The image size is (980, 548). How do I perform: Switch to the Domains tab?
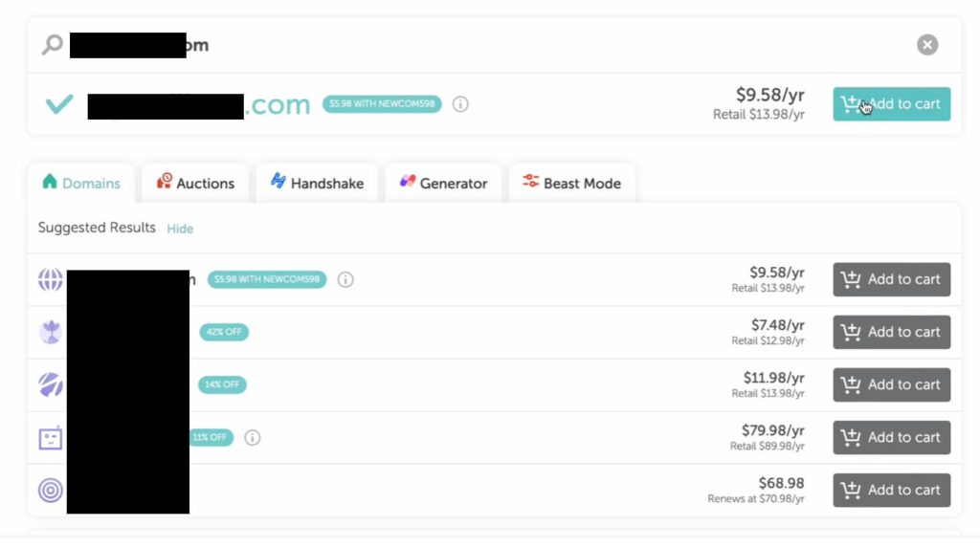[x=82, y=184]
